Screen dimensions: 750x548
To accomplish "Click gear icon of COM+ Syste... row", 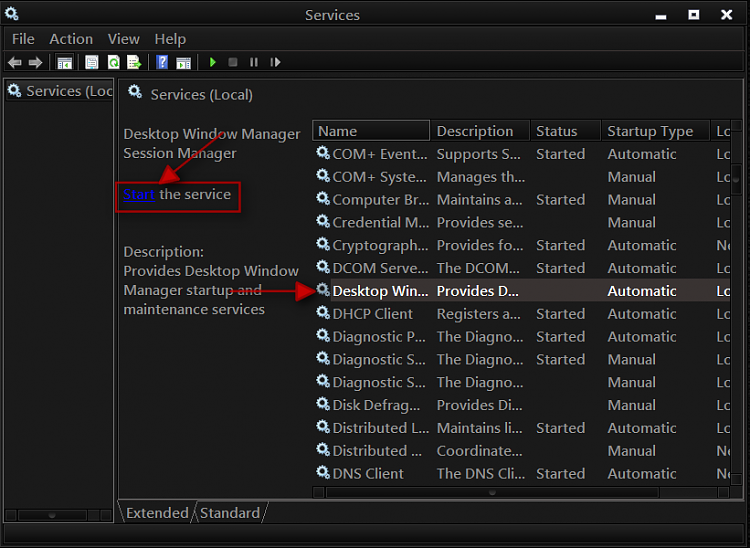I will pos(323,176).
